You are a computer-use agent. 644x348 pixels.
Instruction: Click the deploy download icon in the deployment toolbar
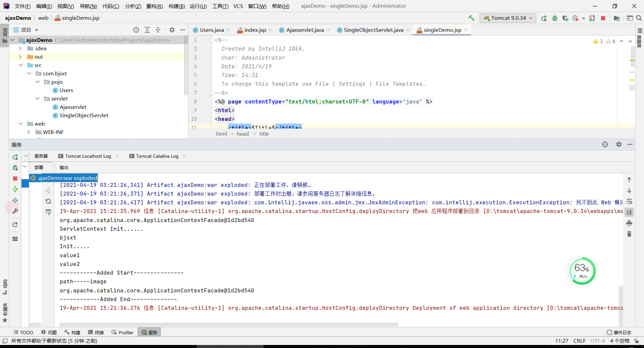click(48, 212)
